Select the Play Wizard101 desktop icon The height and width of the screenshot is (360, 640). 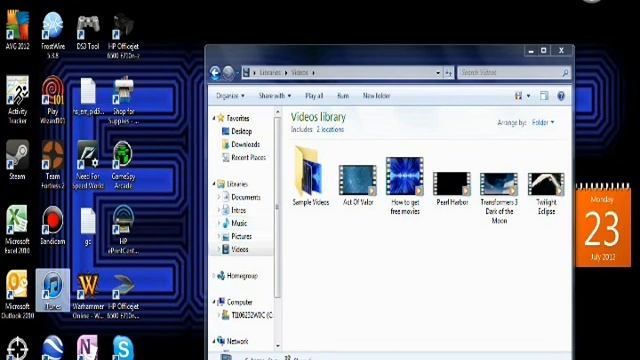[x=53, y=100]
